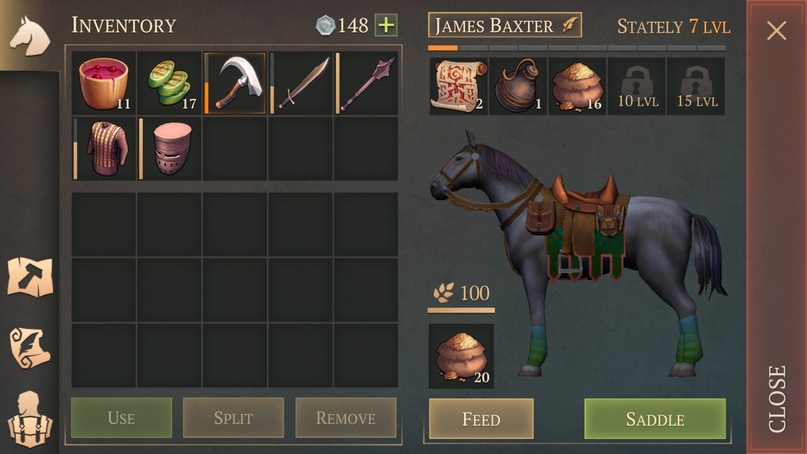The image size is (807, 454).
Task: Open the horse tab icon
Action: coord(30,36)
